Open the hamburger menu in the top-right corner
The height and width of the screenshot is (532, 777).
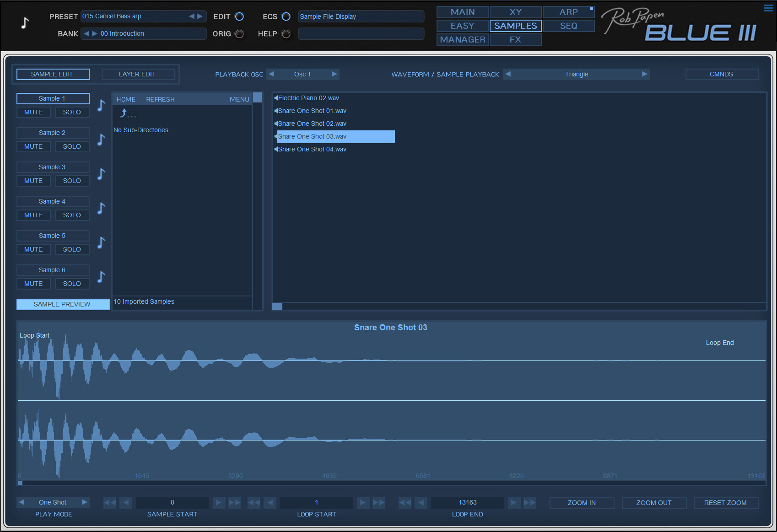click(x=768, y=8)
